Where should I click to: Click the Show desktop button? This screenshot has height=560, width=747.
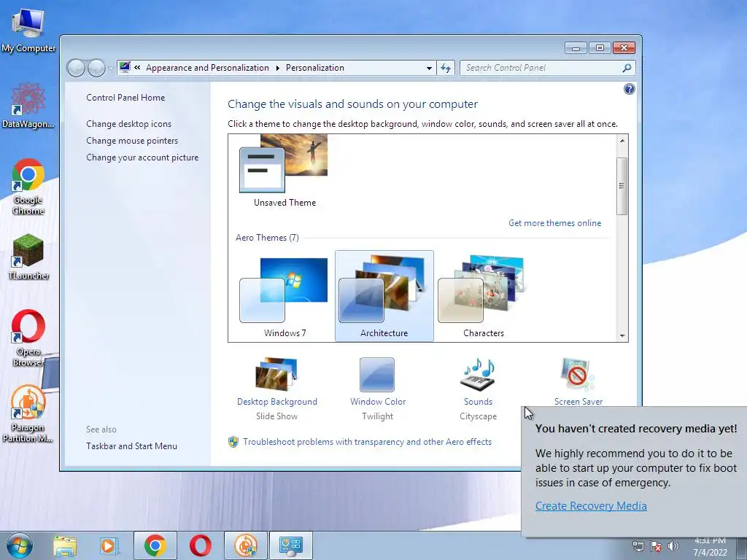(x=742, y=547)
